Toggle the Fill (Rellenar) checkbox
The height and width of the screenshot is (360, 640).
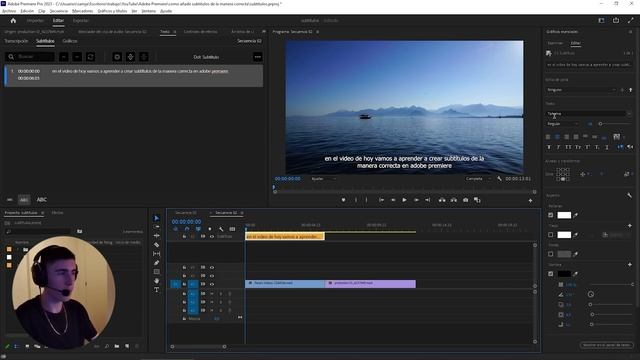tap(551, 215)
